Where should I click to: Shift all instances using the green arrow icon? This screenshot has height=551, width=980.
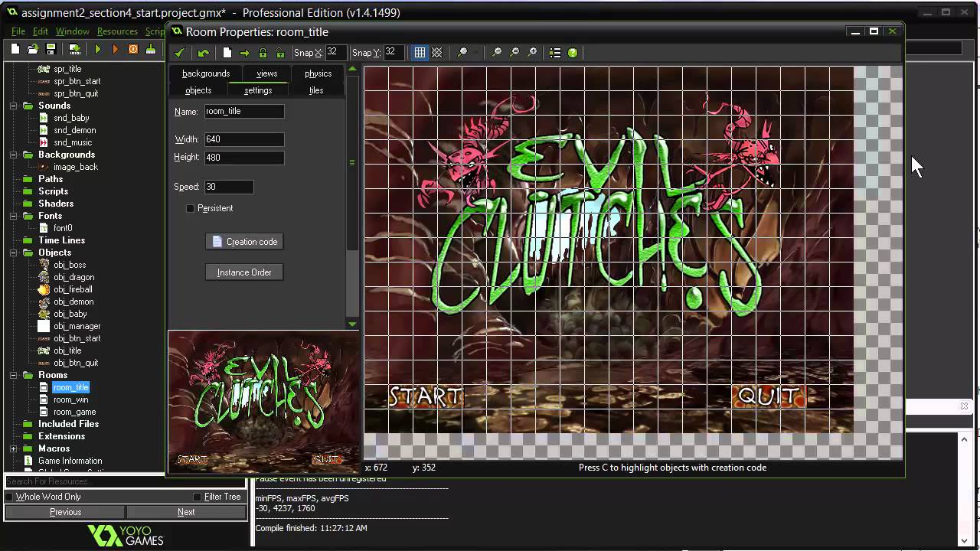pos(245,53)
